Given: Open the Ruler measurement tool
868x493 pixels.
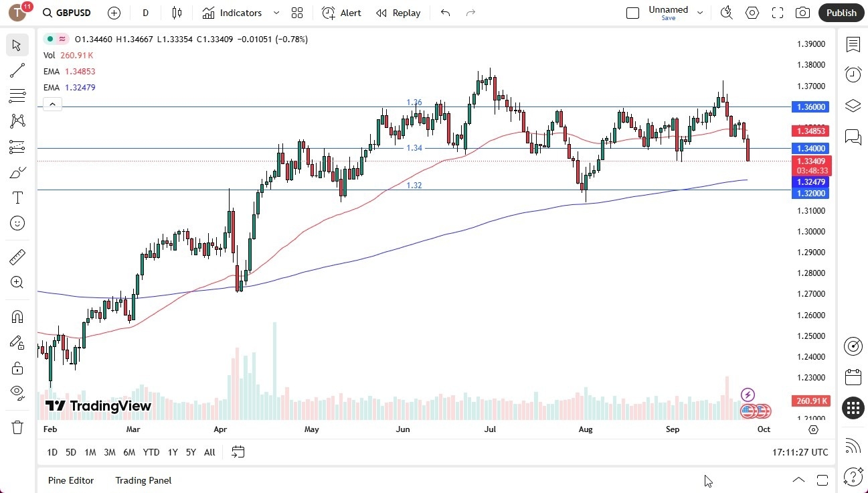Looking at the screenshot, I should click(x=17, y=257).
